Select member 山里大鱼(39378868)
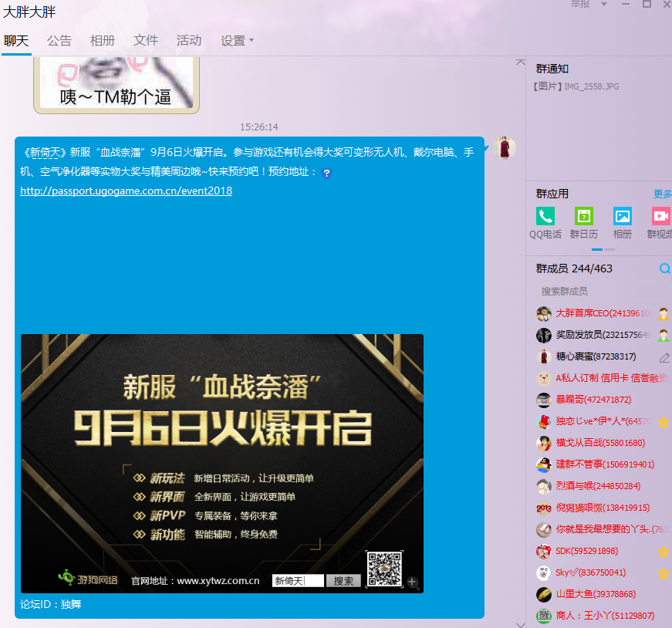The width and height of the screenshot is (672, 628). (596, 594)
